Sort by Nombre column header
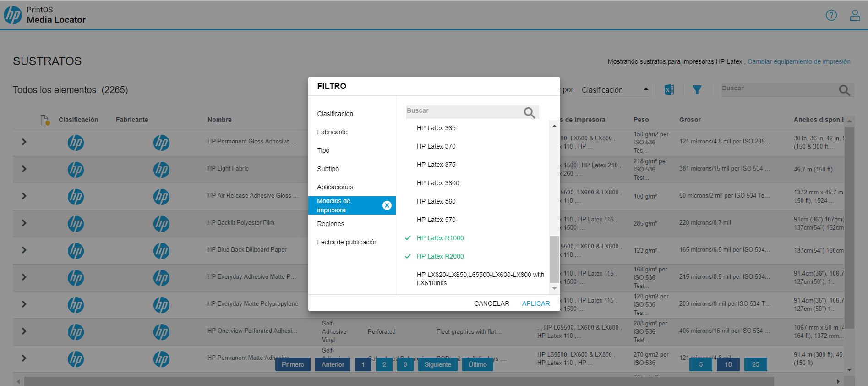Viewport: 868px width, 386px height. (219, 120)
